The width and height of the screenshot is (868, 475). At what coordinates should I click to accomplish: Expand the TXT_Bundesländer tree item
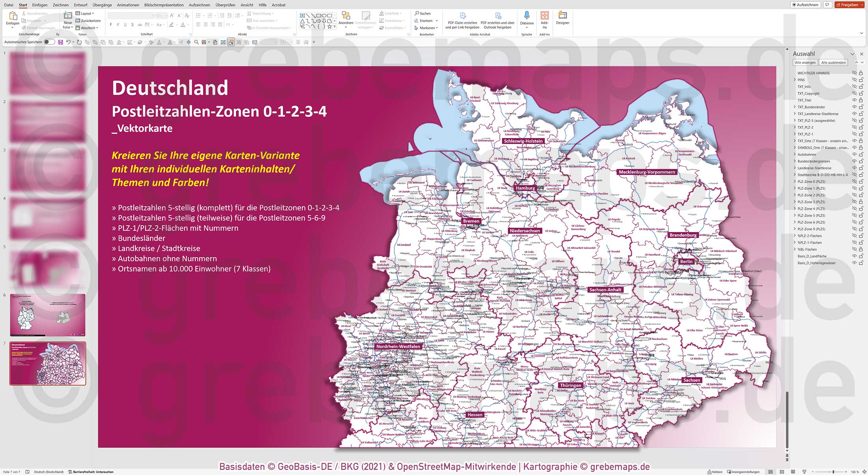pyautogui.click(x=794, y=107)
